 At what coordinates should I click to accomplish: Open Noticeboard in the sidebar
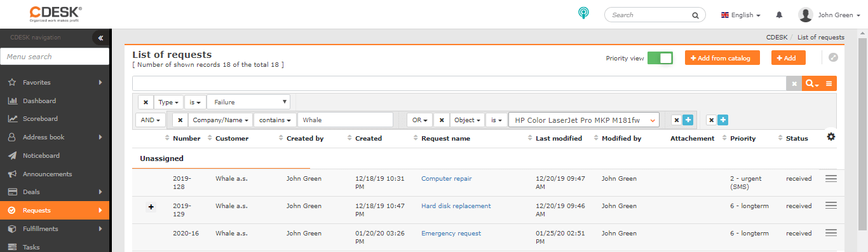[55, 155]
